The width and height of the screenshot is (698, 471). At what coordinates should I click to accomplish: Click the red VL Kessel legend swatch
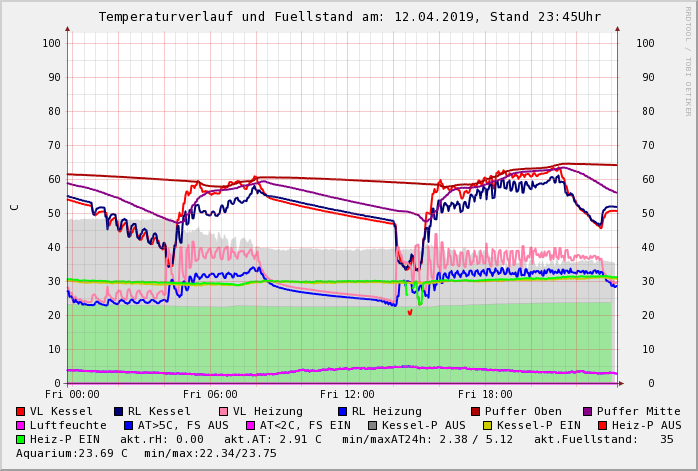point(21,411)
